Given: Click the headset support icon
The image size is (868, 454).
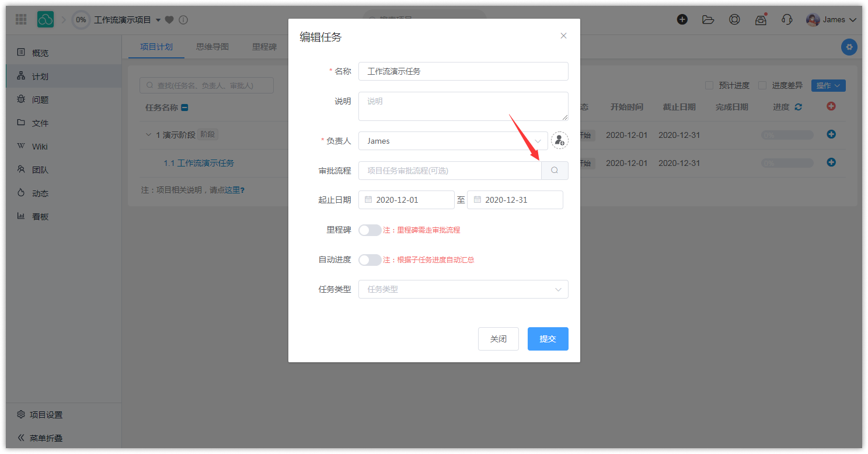Looking at the screenshot, I should tap(786, 19).
